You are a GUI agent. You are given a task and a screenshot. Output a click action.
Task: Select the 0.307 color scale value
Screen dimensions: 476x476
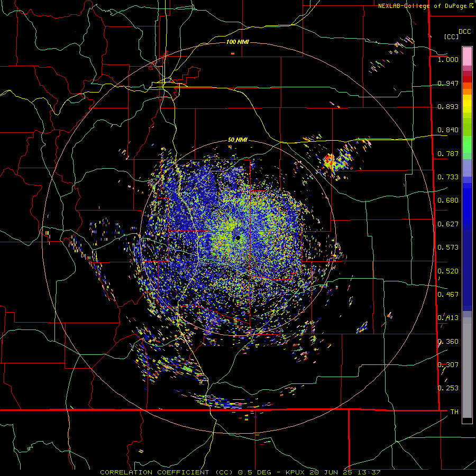[x=448, y=365]
